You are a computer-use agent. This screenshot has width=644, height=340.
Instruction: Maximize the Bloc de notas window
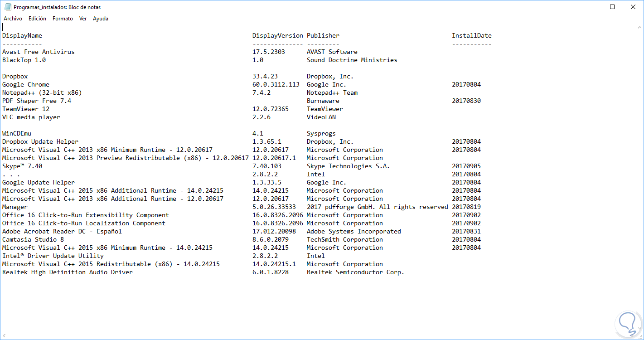pyautogui.click(x=612, y=7)
